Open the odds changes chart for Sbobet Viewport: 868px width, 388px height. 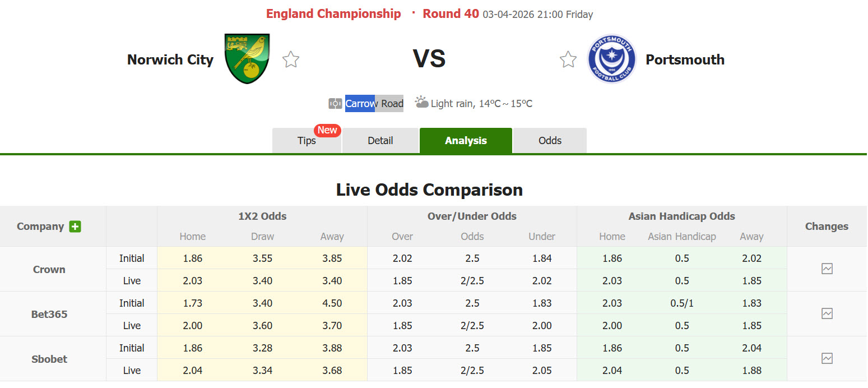(x=827, y=358)
